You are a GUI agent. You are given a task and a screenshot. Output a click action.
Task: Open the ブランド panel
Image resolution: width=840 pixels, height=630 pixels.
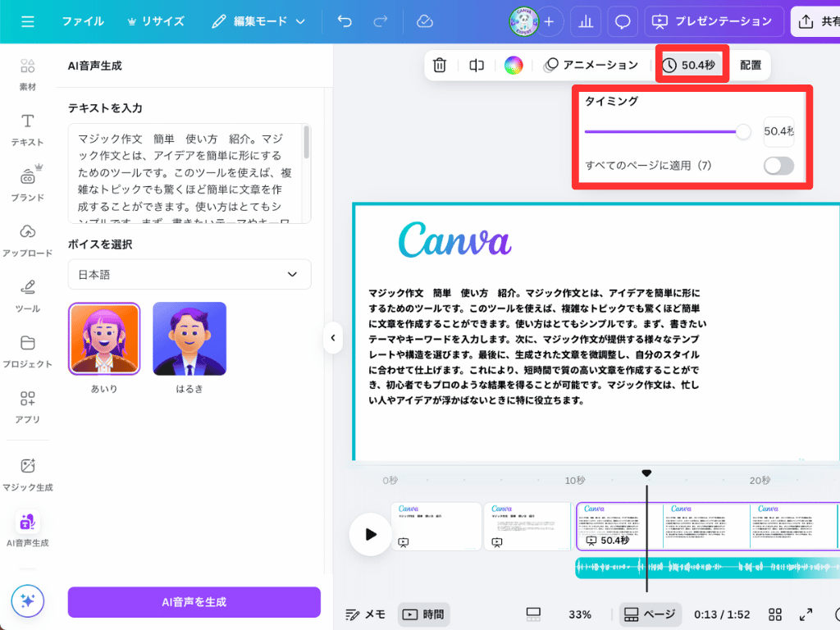[x=28, y=185]
